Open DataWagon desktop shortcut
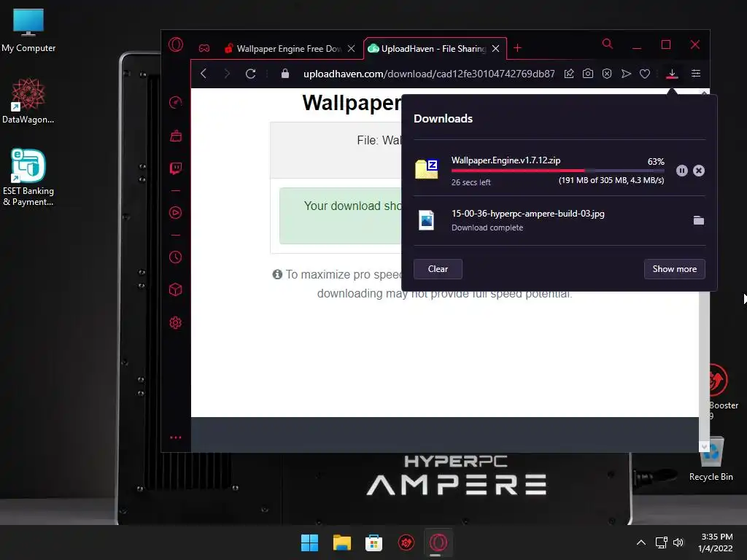 click(28, 101)
